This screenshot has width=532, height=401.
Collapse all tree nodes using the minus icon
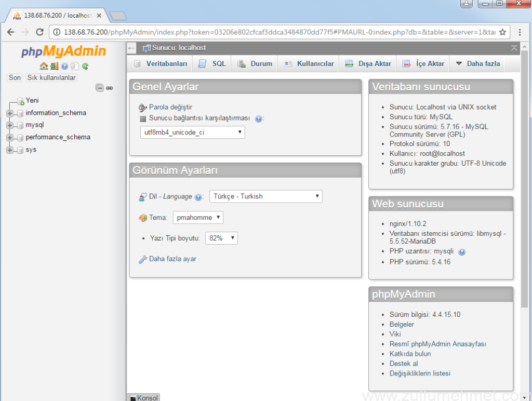[x=100, y=88]
